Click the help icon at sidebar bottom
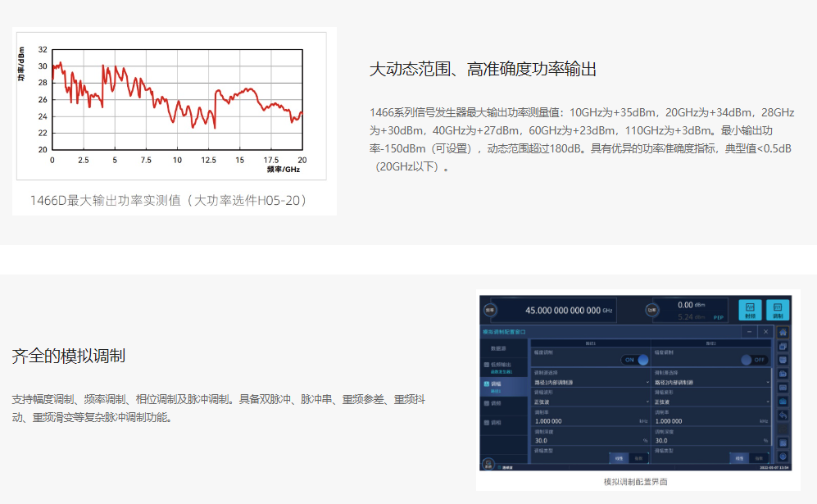Screen dimensions: 817x504 click(x=783, y=456)
